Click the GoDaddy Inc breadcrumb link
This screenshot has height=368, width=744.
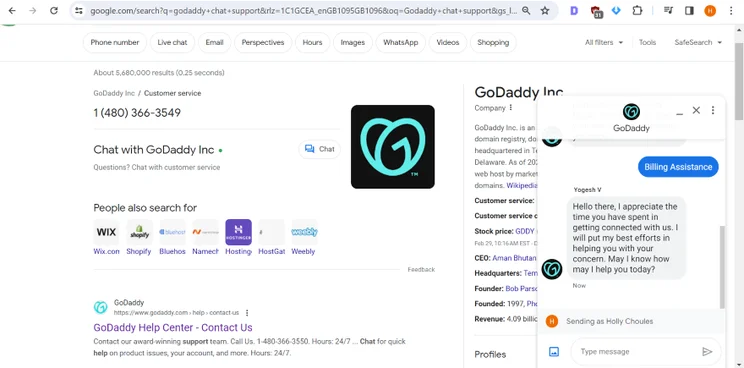coord(114,93)
